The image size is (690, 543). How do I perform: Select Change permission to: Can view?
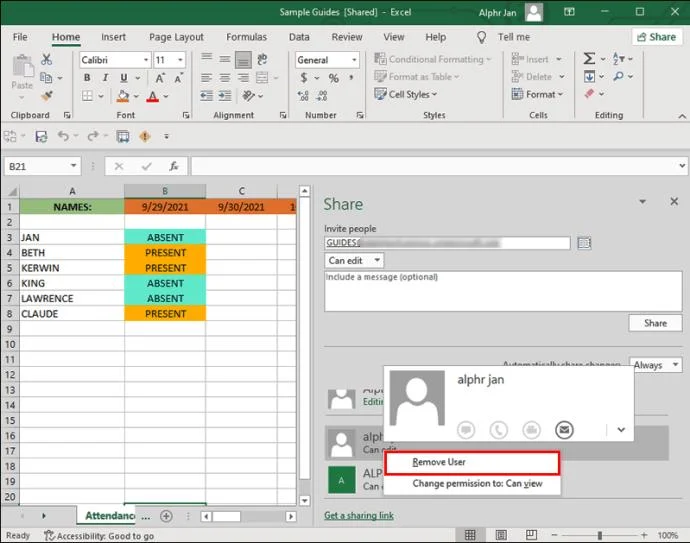click(x=472, y=484)
